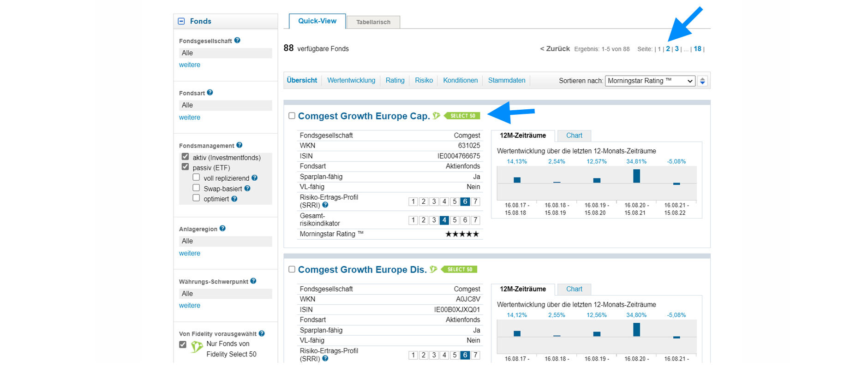This screenshot has width=868, height=373.
Task: Open help icon beside voll replizierend
Action: [x=254, y=178]
